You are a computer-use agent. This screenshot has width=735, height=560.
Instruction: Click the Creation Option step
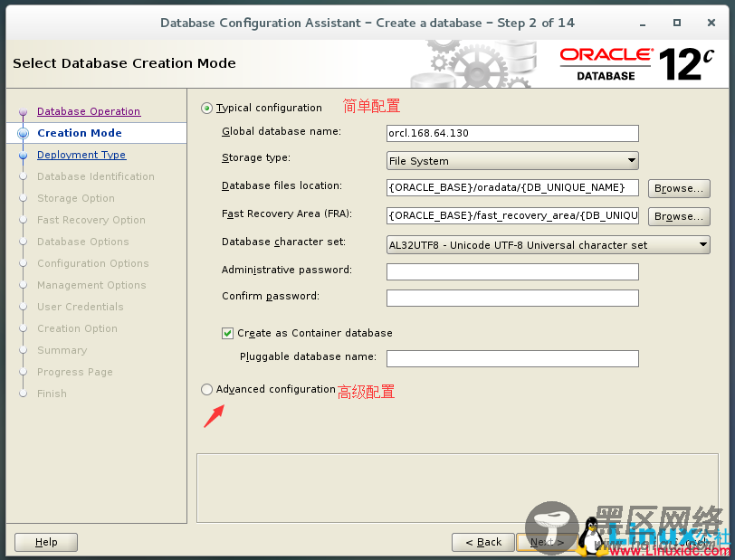click(77, 328)
